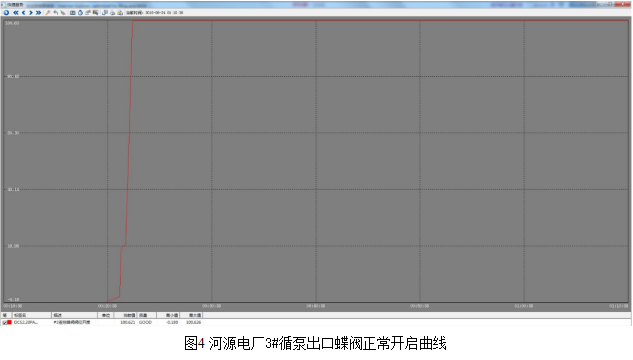Step forward with the single right arrow
The width and height of the screenshot is (633, 360).
(31, 13)
